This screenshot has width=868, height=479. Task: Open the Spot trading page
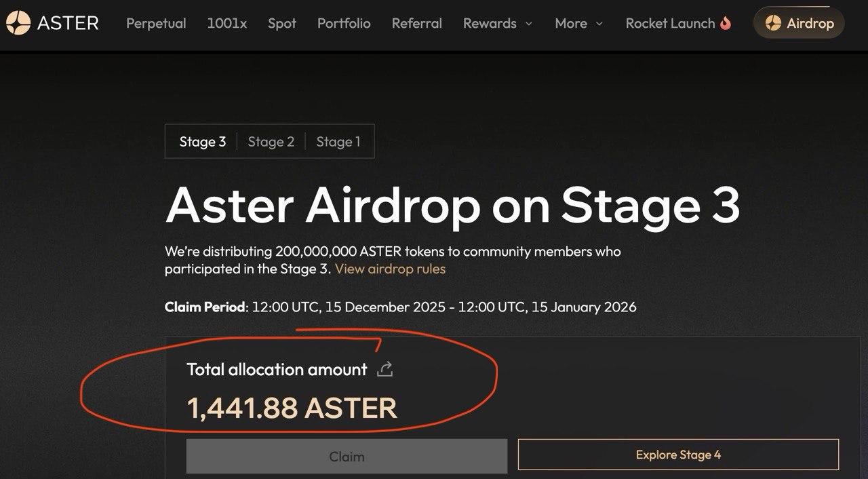point(282,23)
